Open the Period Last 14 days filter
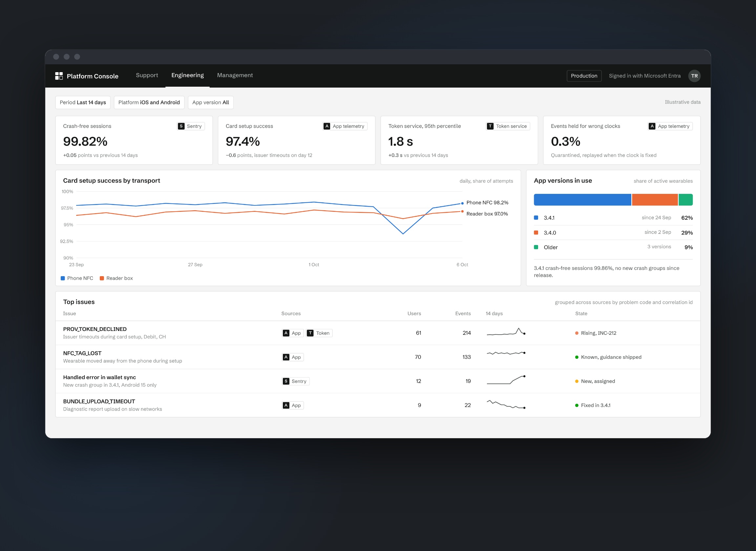756x551 pixels. [x=83, y=102]
